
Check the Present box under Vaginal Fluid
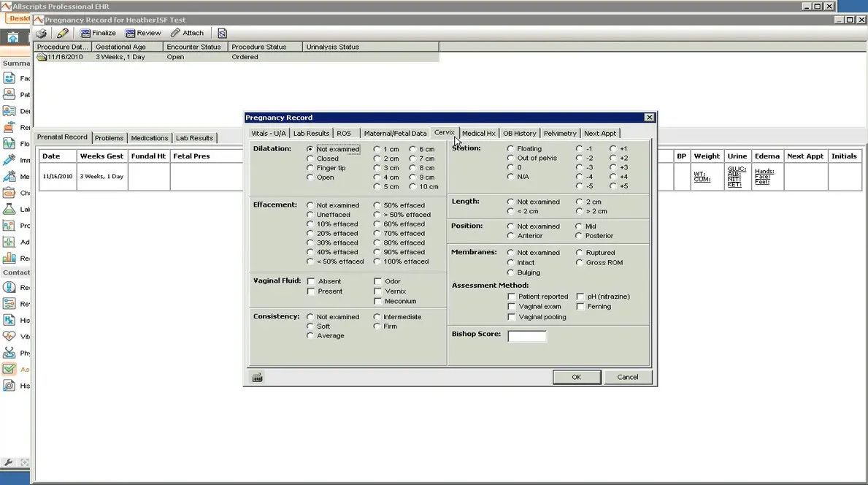pos(310,290)
